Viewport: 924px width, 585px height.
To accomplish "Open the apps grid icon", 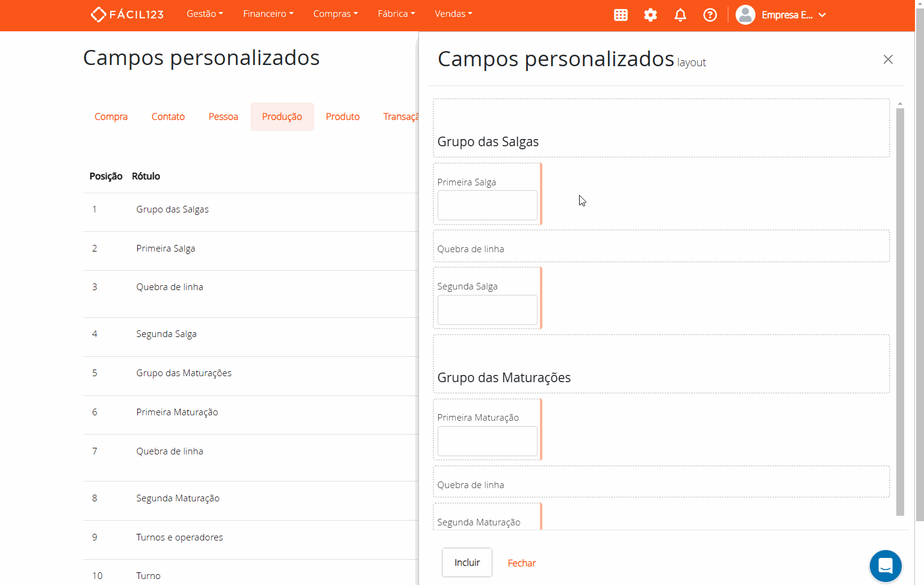I will point(621,15).
